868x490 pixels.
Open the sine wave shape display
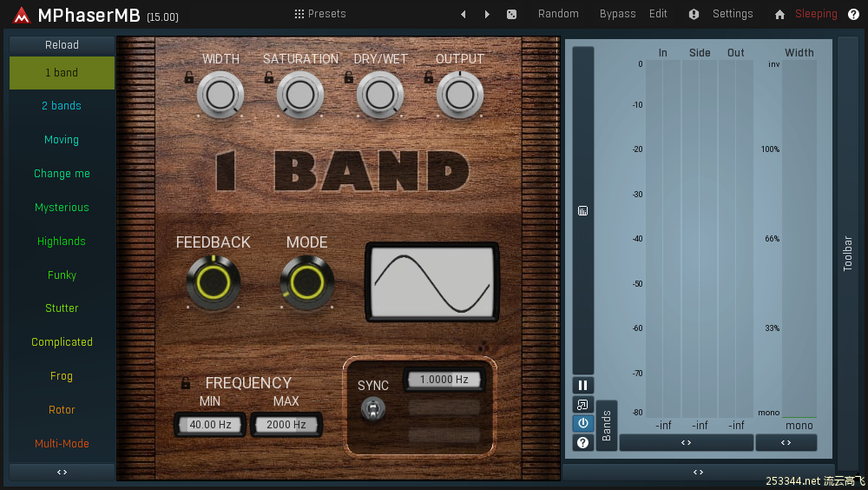point(432,282)
